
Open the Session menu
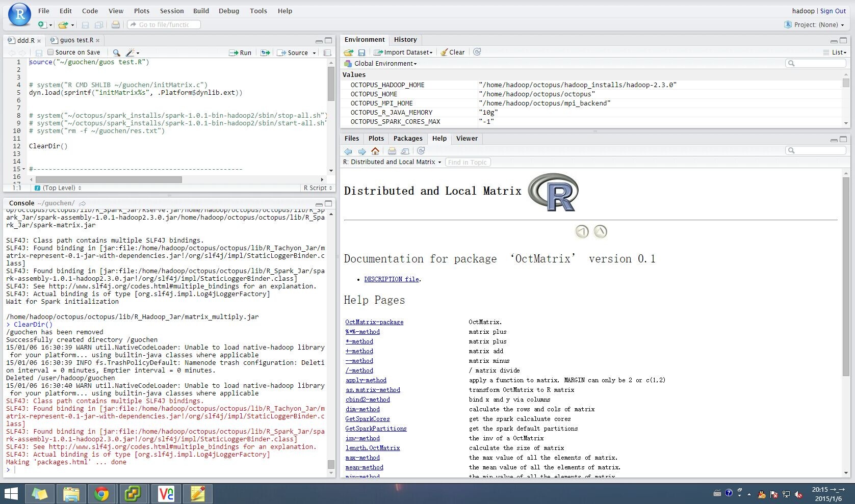coord(172,11)
